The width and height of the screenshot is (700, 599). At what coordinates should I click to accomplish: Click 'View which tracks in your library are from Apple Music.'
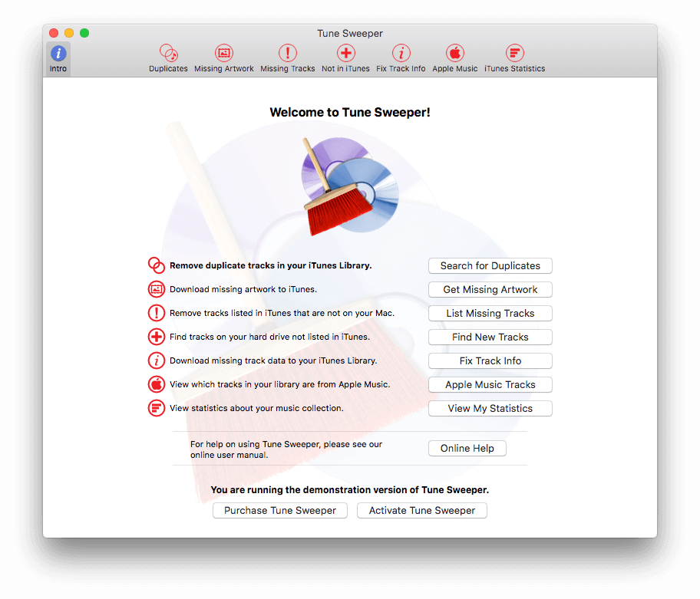280,384
